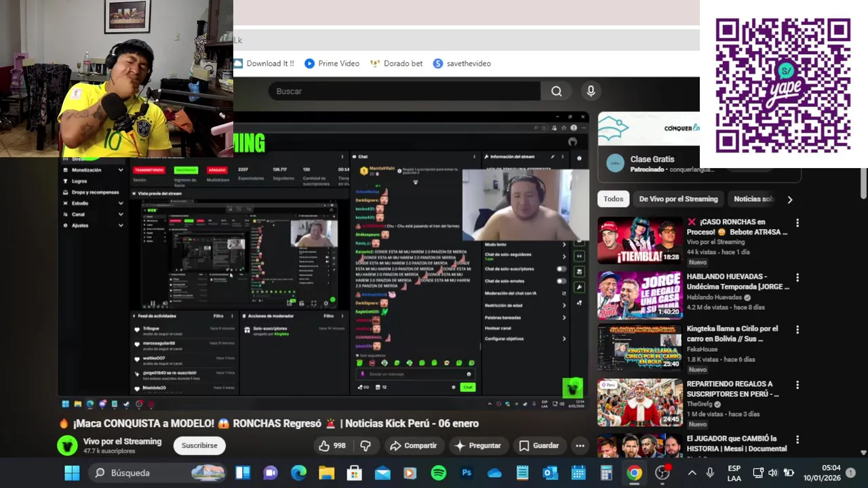Launch Spotify from the taskbar
868x488 pixels.
pos(439,472)
